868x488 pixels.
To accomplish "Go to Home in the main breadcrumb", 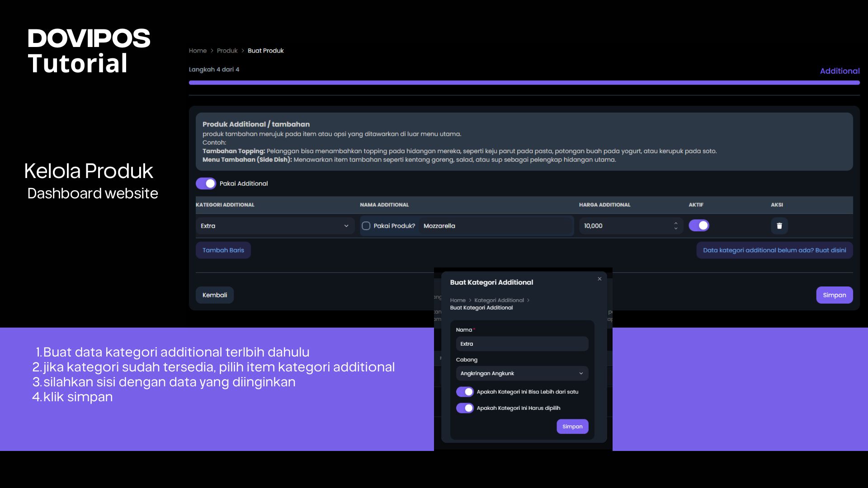I will [198, 51].
